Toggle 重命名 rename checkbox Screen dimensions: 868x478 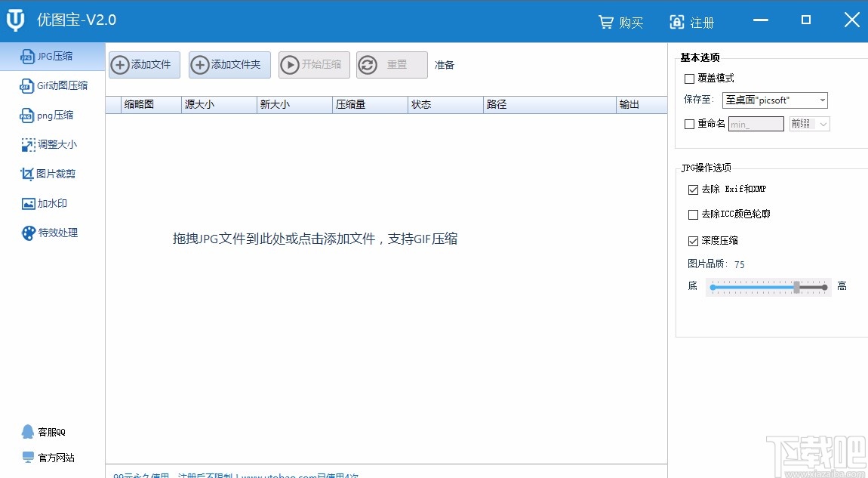coord(690,123)
